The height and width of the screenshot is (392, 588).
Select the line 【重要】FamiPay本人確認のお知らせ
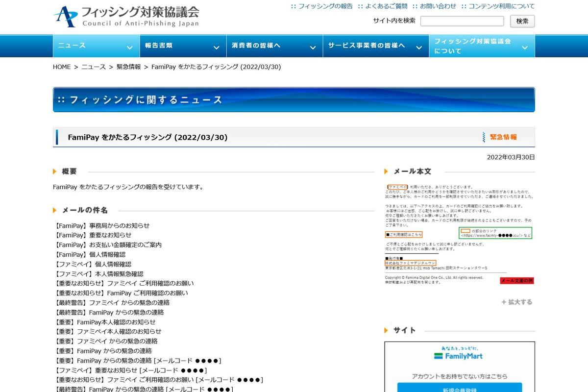tap(104, 322)
